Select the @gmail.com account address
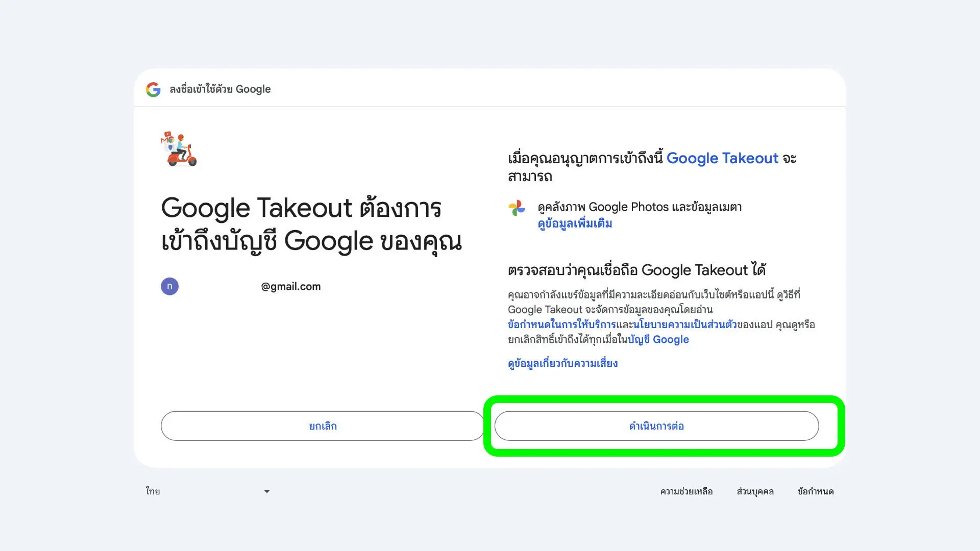 click(290, 287)
